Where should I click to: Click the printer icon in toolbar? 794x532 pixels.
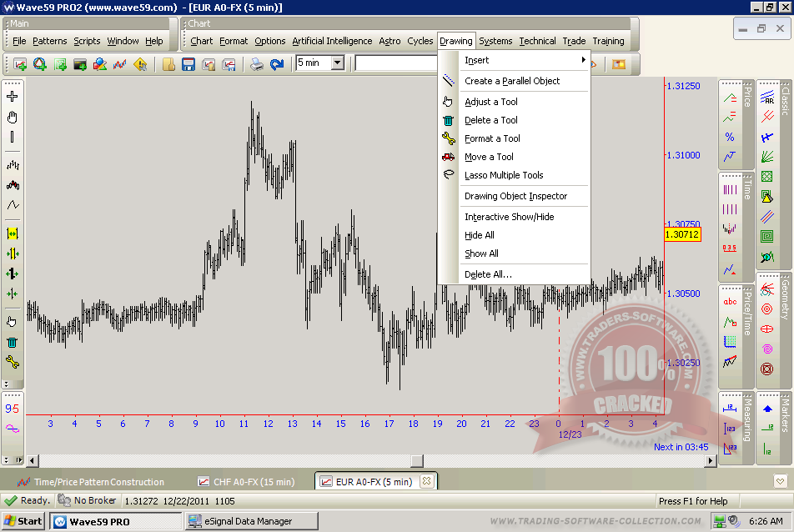[258, 64]
